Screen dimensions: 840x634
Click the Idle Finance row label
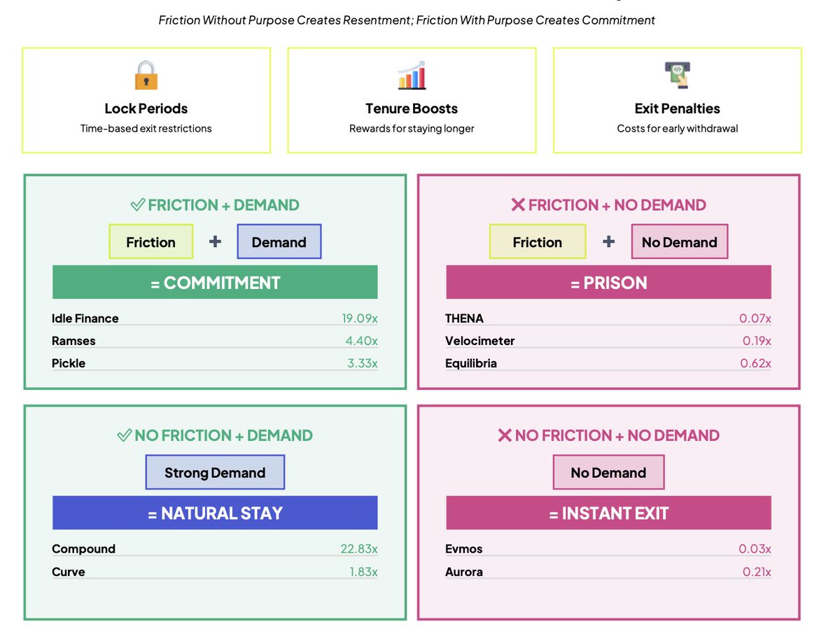click(85, 318)
